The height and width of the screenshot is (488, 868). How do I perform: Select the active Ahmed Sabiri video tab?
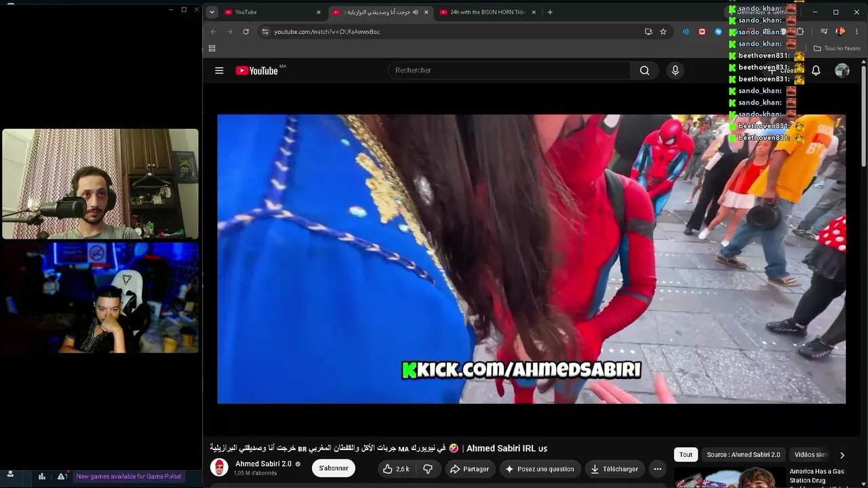click(x=381, y=12)
